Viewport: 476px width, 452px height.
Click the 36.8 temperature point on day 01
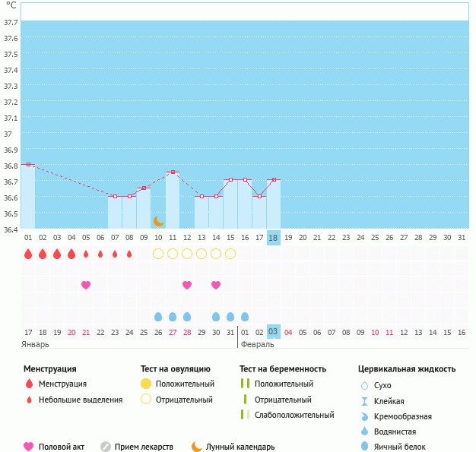(x=28, y=164)
